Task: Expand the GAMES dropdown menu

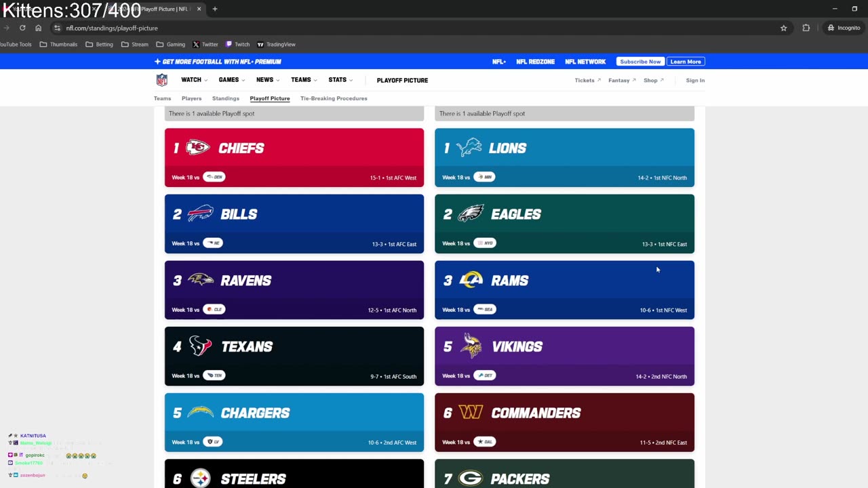Action: click(x=231, y=80)
